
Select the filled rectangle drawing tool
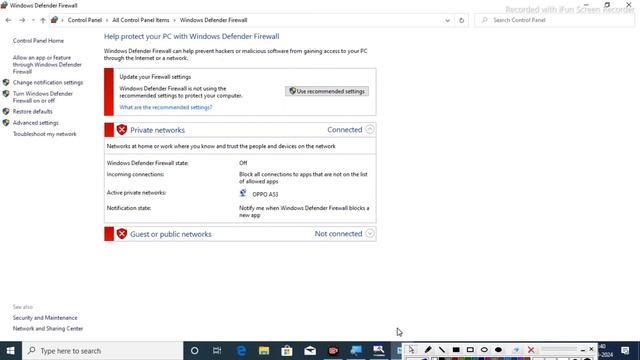(456, 350)
